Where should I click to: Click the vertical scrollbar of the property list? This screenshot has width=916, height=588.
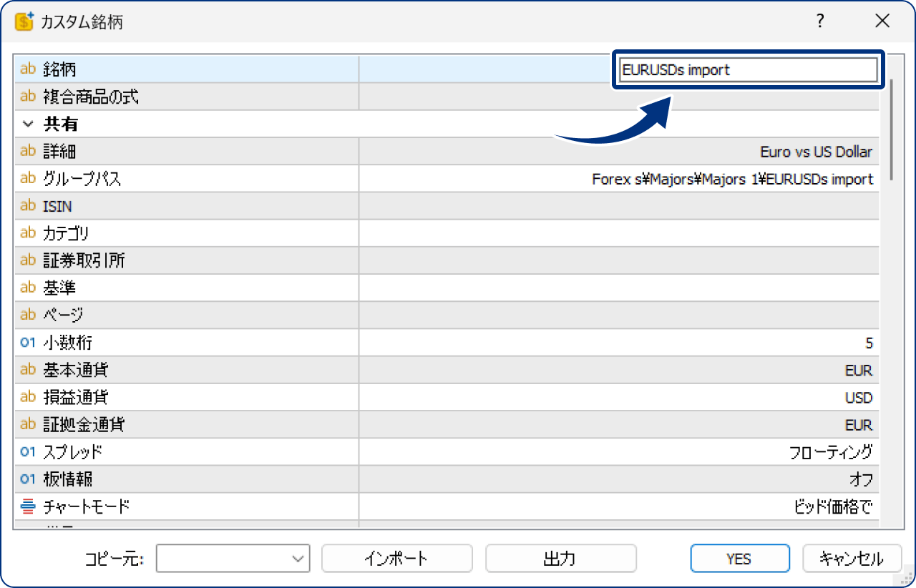(891, 129)
